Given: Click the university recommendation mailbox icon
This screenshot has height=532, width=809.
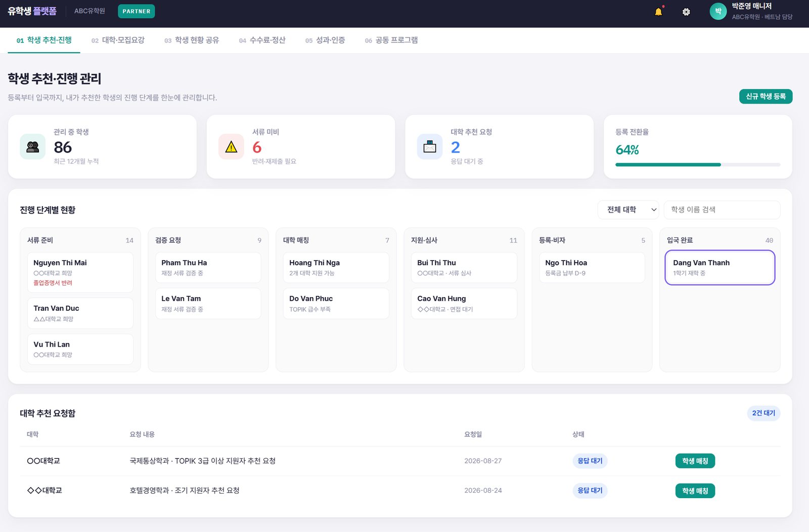Looking at the screenshot, I should 430,147.
